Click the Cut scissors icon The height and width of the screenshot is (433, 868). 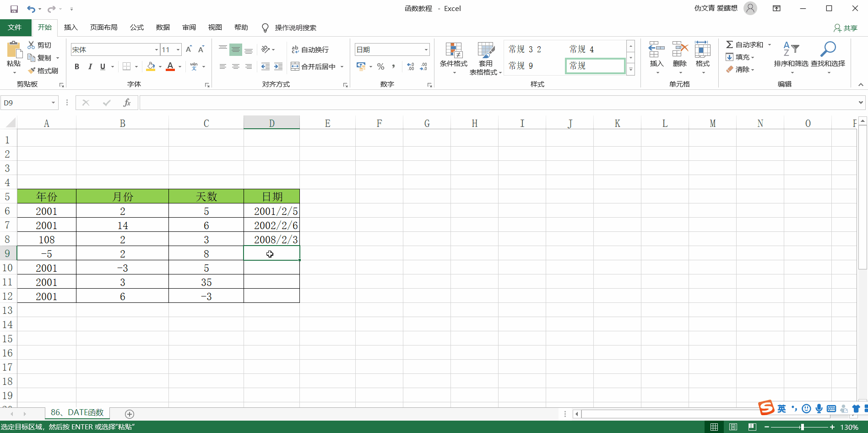[32, 45]
